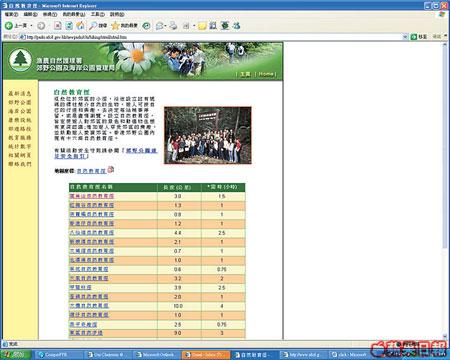Image resolution: width=450 pixels, height=360 pixels.
Task: Open the Tools menu in the menu bar
Action: (98, 14)
